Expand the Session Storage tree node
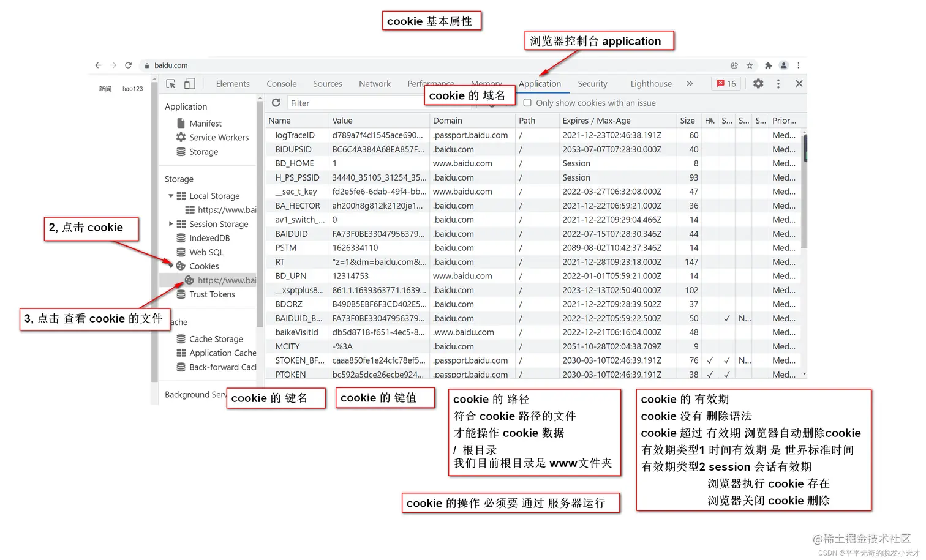The image size is (926, 560). [x=171, y=224]
